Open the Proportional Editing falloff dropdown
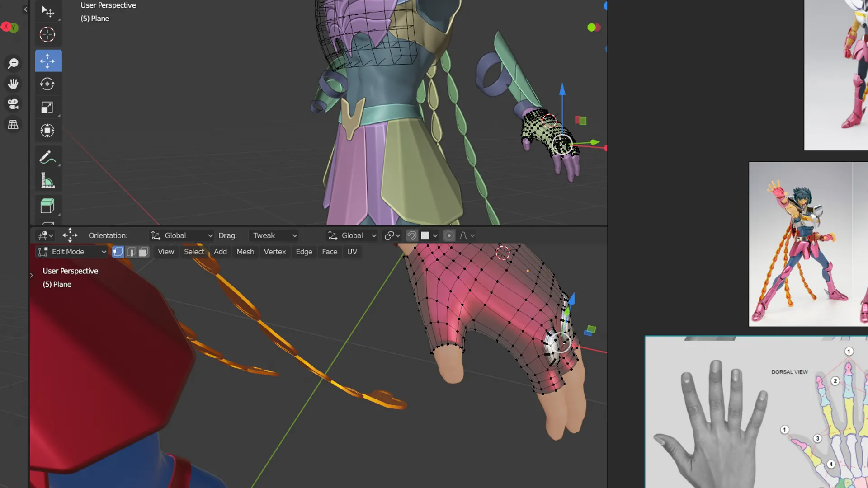 point(467,235)
